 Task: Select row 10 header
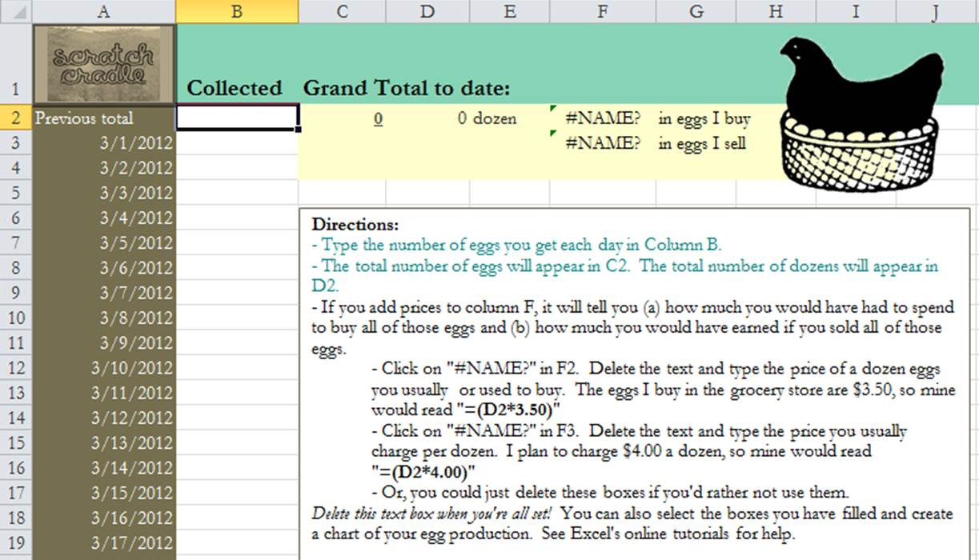pos(16,318)
